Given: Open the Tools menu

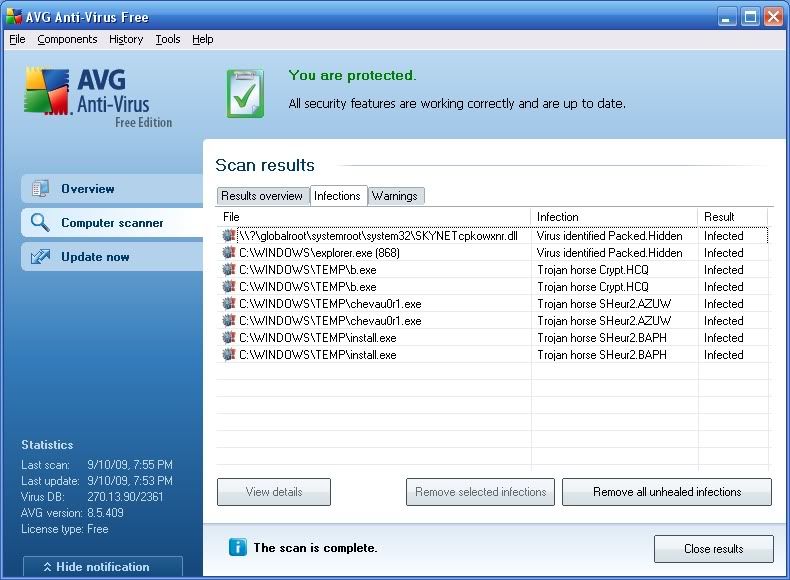Looking at the screenshot, I should pos(168,39).
